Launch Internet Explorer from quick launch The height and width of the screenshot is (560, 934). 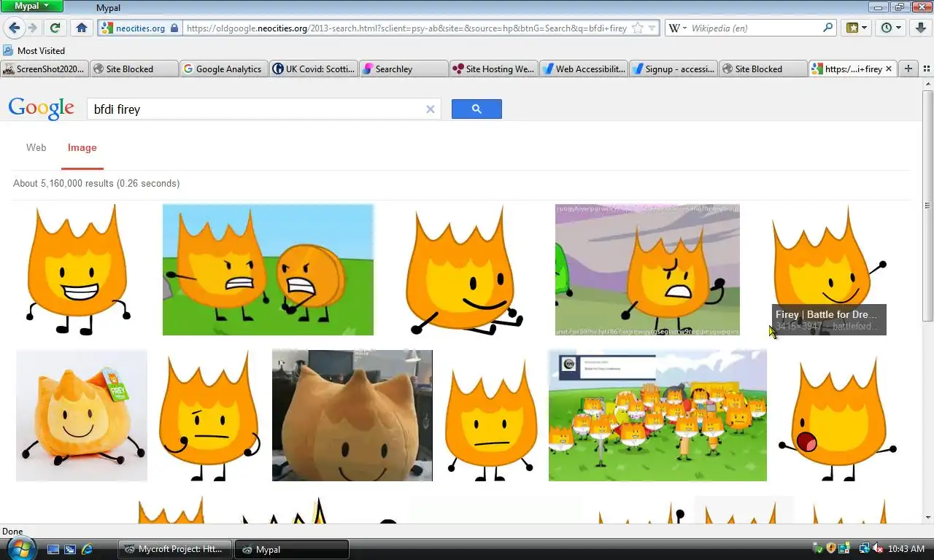click(x=87, y=549)
